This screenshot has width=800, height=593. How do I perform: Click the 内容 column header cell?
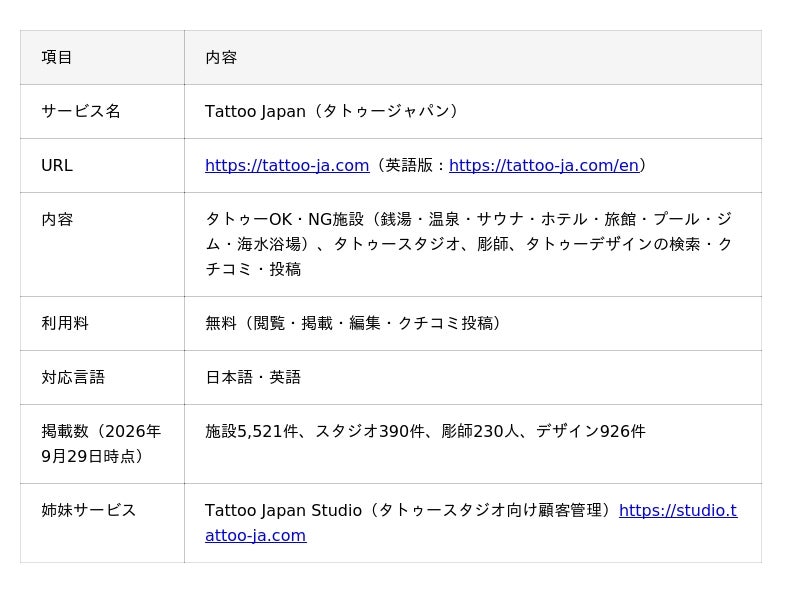pyautogui.click(x=473, y=57)
